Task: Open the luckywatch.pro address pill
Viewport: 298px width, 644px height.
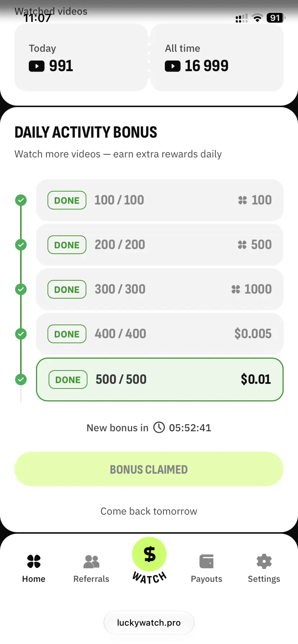Action: [x=149, y=622]
